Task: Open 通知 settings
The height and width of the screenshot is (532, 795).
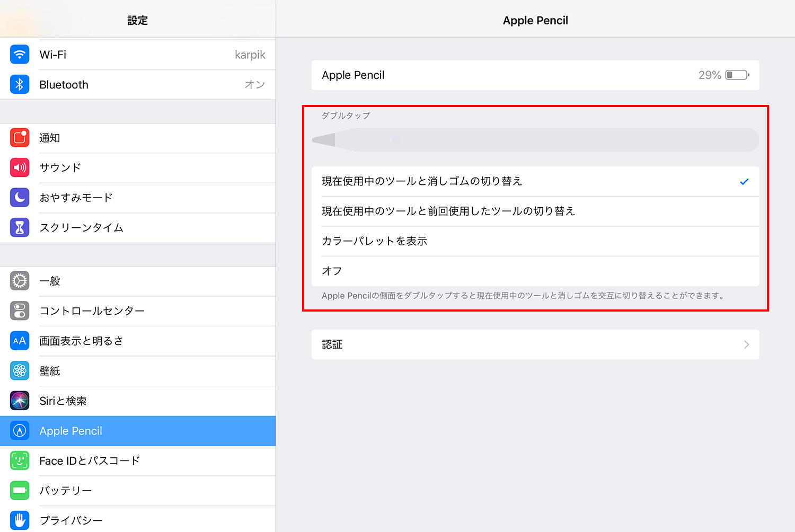Action: click(138, 138)
